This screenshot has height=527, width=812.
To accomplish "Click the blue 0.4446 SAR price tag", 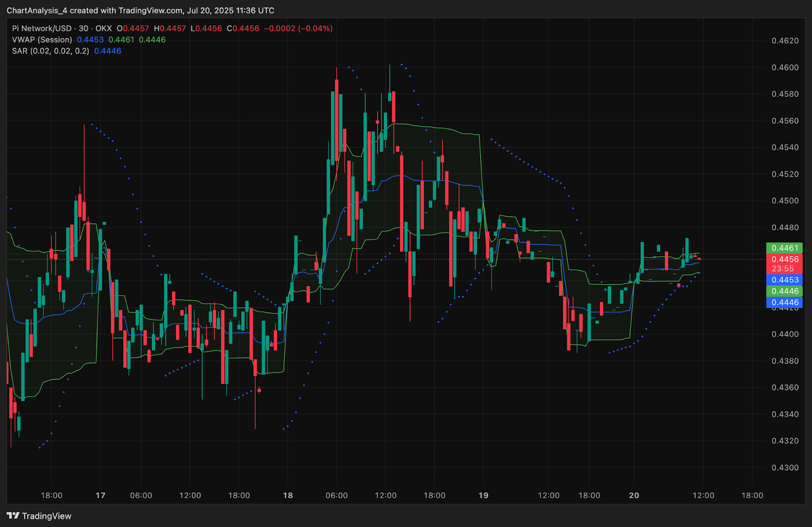I will (x=784, y=302).
